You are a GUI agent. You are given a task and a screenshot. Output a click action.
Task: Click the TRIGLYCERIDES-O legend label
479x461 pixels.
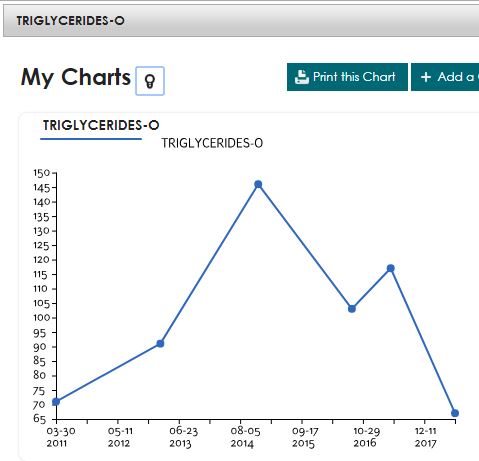212,143
